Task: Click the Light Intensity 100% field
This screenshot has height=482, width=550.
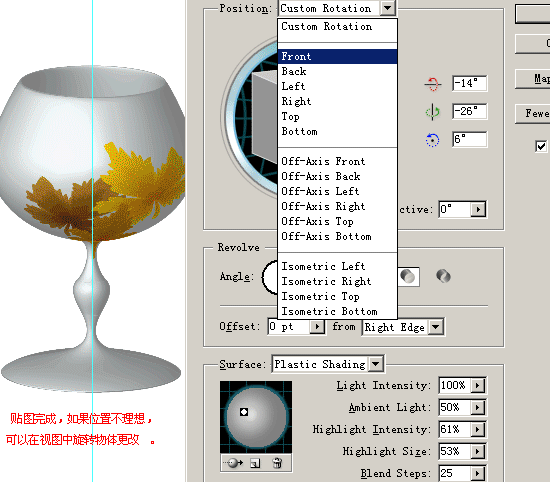Action: coord(455,386)
